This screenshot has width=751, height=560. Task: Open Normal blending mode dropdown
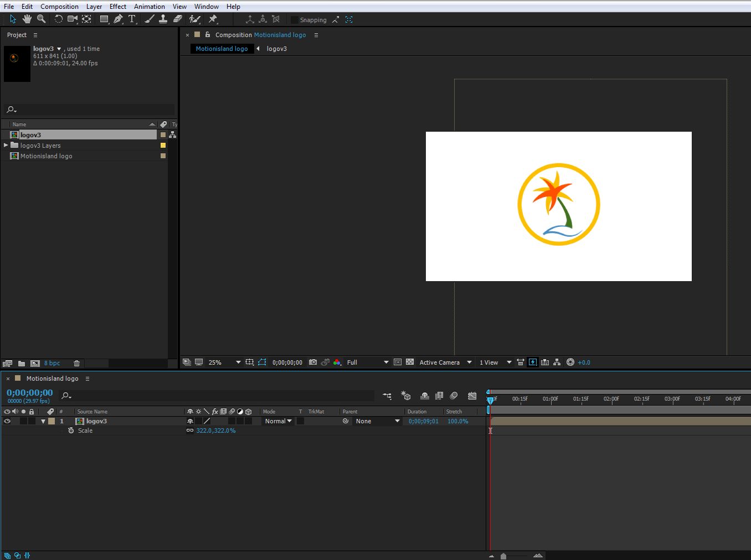pyautogui.click(x=278, y=421)
